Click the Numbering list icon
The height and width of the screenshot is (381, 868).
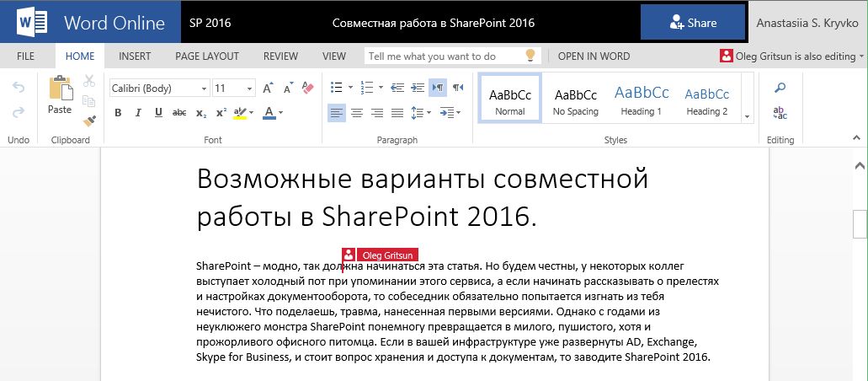[x=366, y=88]
